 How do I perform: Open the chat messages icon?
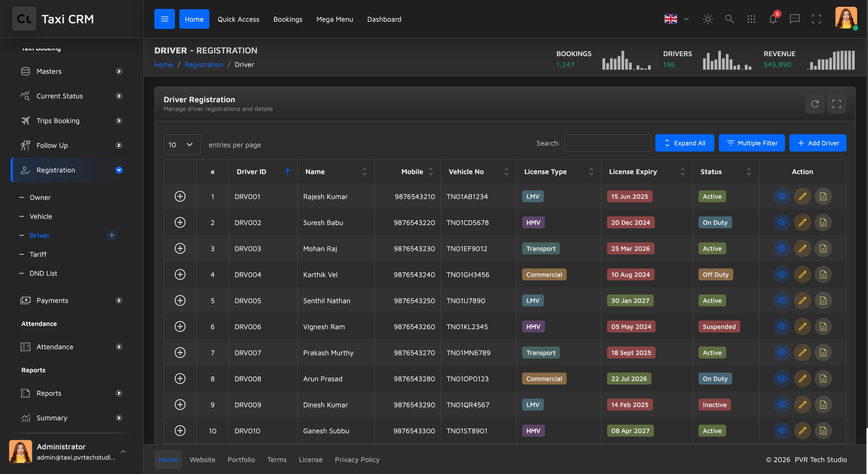click(x=794, y=19)
